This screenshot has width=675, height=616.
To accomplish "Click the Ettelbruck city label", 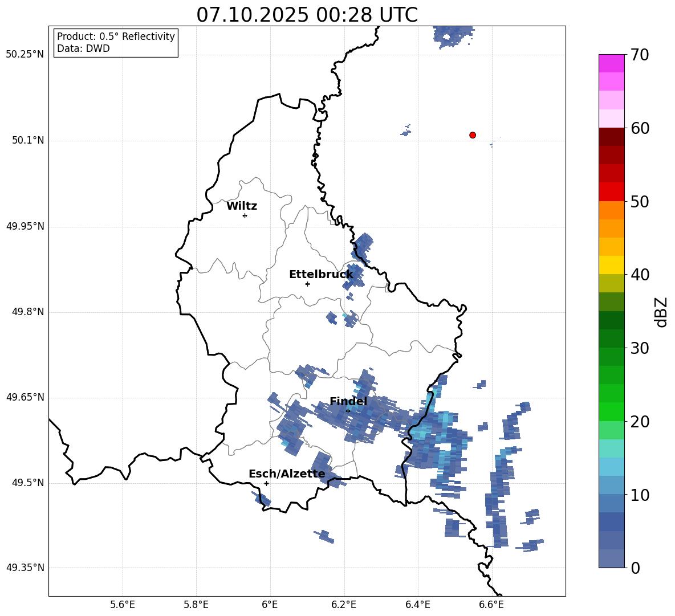I will pyautogui.click(x=321, y=275).
